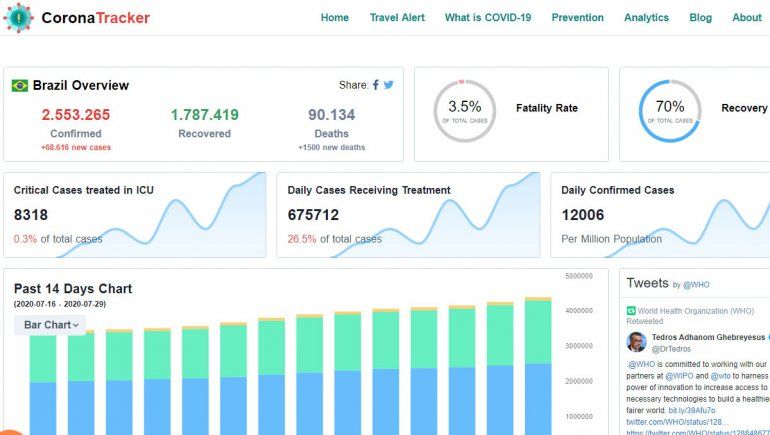The image size is (770, 435).
Task: Click the Brazil flag icon
Action: pos(20,85)
